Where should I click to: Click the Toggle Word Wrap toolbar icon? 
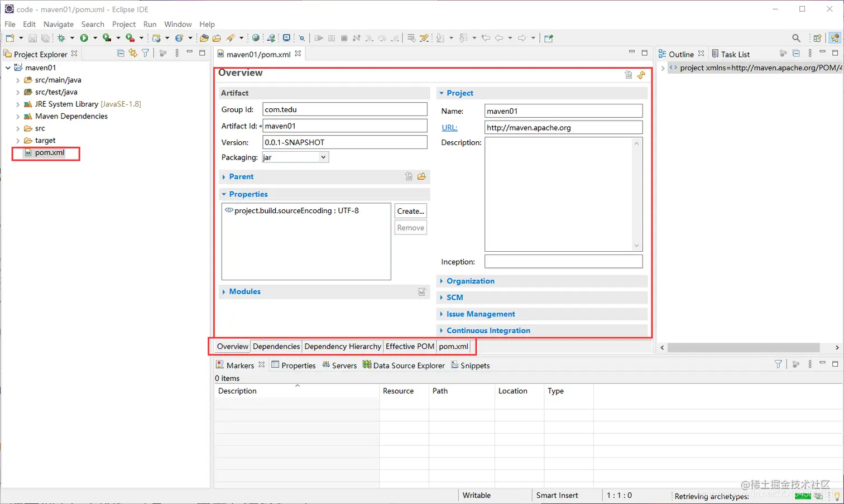coord(411,38)
